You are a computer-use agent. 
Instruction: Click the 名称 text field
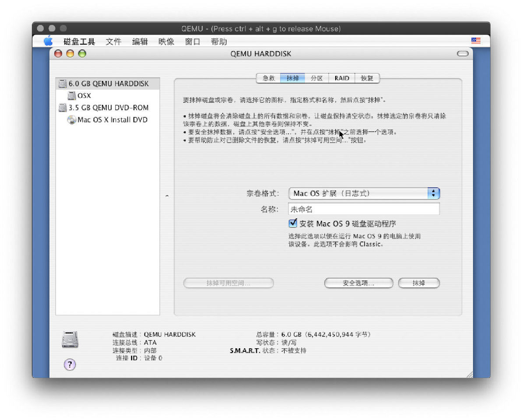[364, 209]
